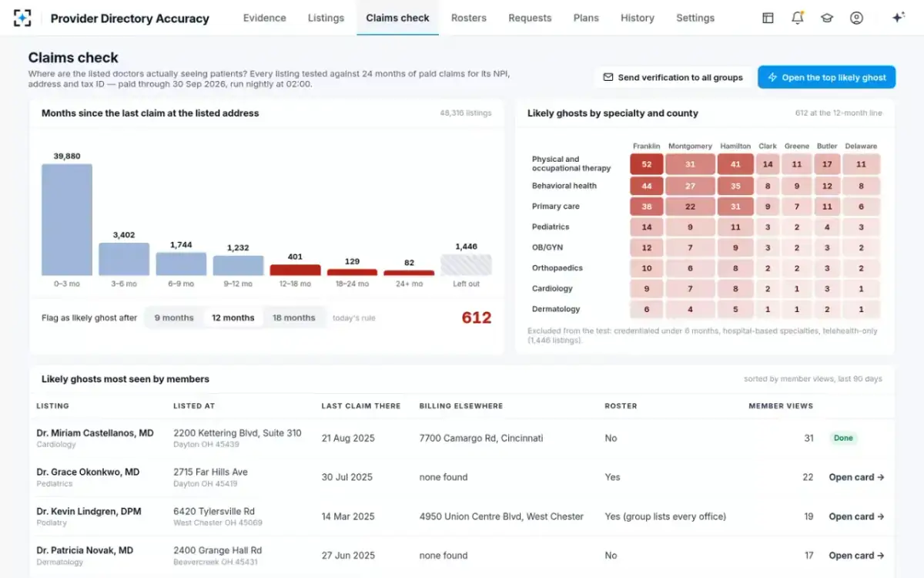Click Open the top likely ghost
This screenshot has width=924, height=578.
pos(826,77)
